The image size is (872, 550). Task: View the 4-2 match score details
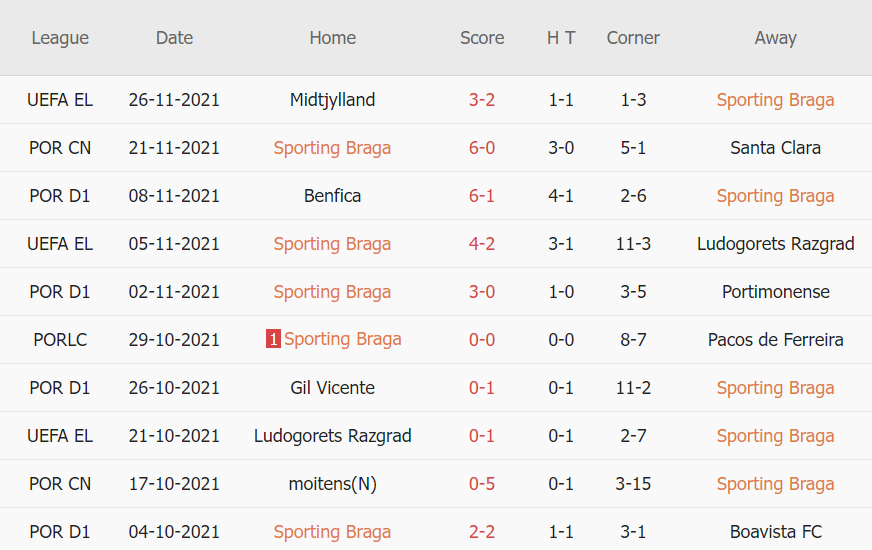pyautogui.click(x=482, y=244)
